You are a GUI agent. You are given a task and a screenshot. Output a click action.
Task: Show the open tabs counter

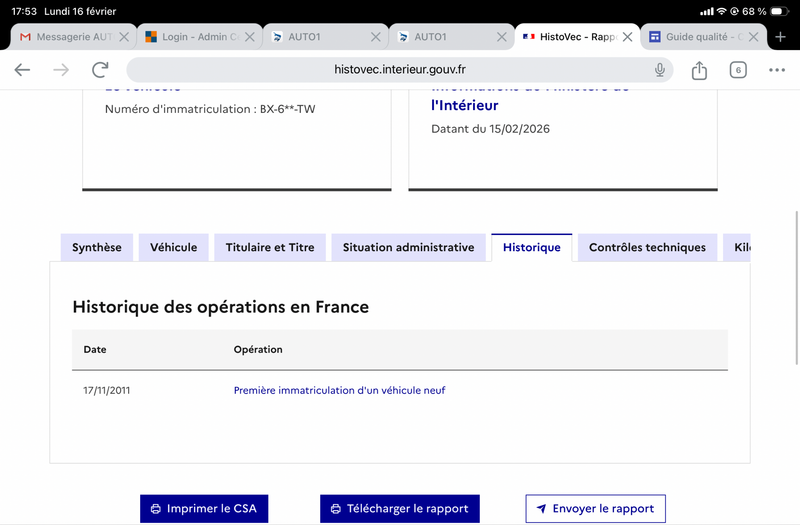738,70
